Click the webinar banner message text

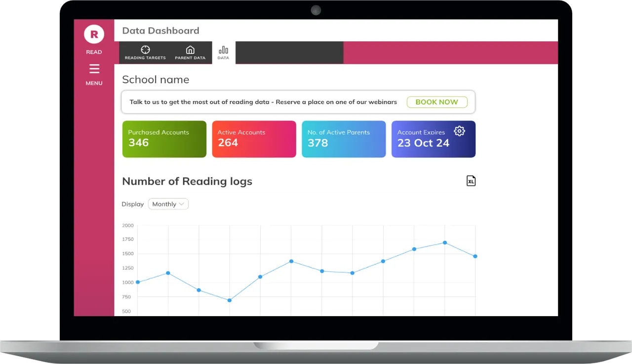pos(263,102)
